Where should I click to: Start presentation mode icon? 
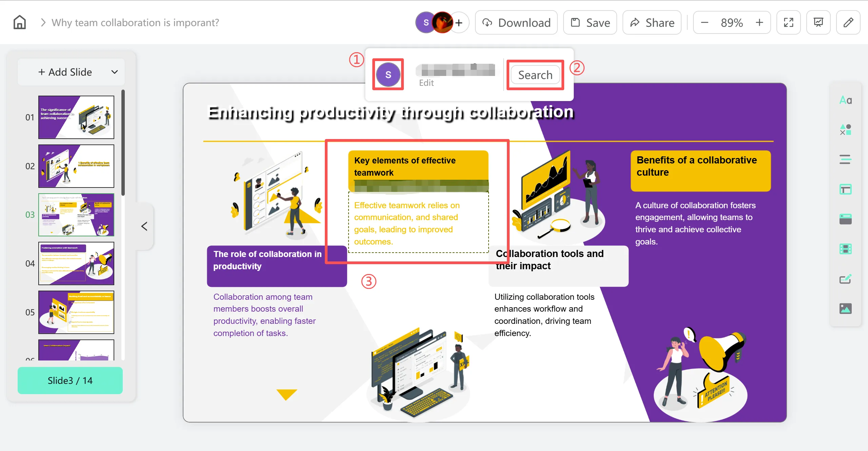(x=818, y=23)
